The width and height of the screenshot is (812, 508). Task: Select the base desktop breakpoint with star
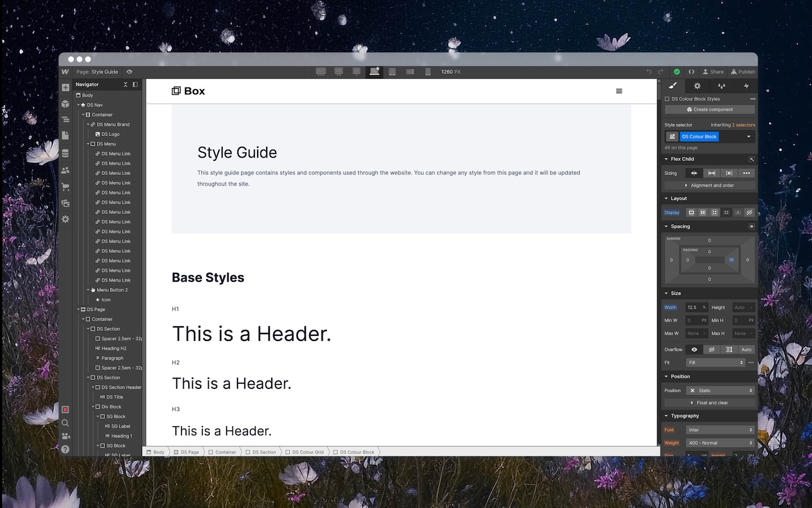[x=374, y=71]
